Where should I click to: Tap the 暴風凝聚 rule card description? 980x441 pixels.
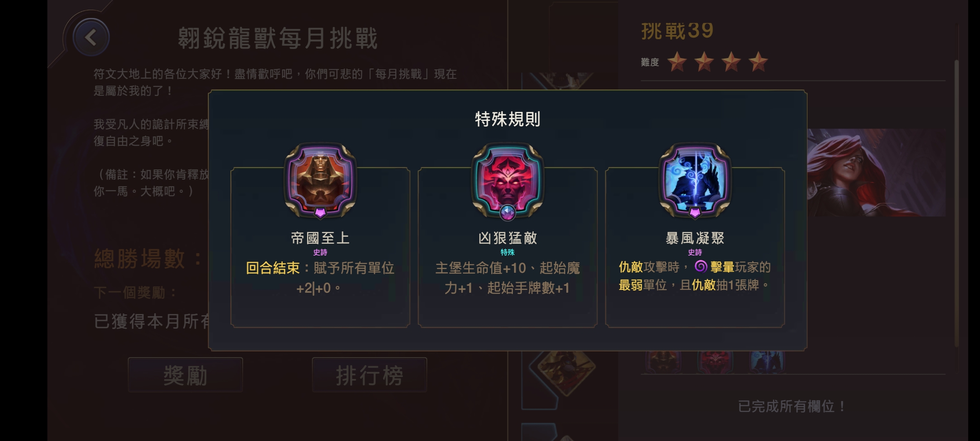tap(695, 276)
